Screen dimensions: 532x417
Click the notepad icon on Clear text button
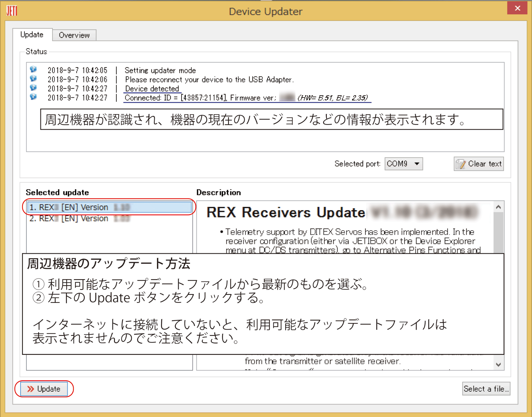(x=461, y=164)
